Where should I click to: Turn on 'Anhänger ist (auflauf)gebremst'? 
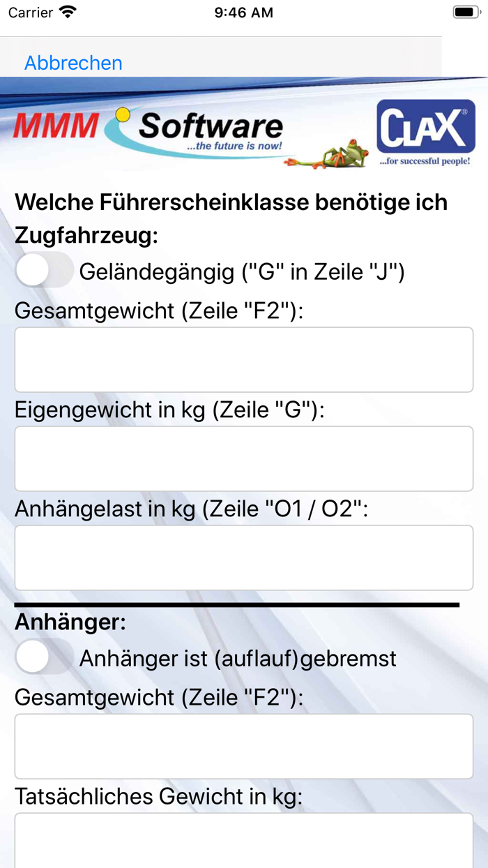[x=43, y=657]
